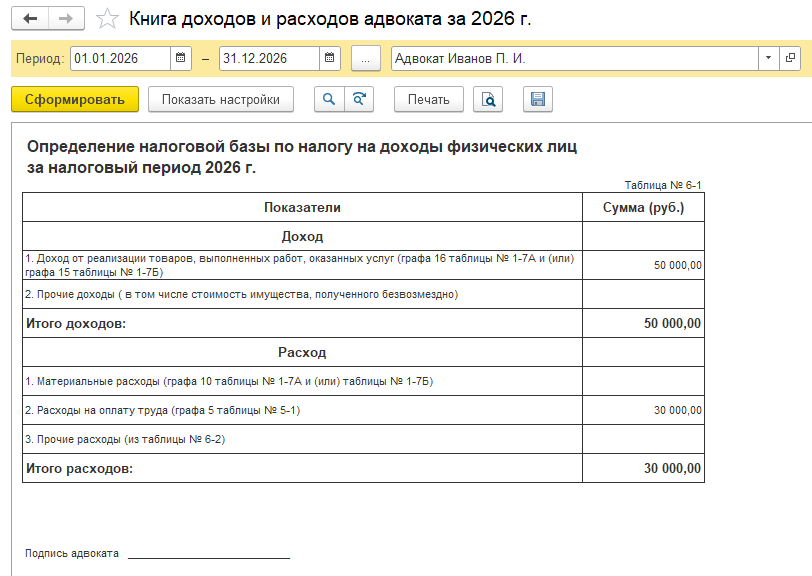Viewport: 812px width, 576px height.
Task: Save the report with the floppy disk icon
Action: point(537,99)
